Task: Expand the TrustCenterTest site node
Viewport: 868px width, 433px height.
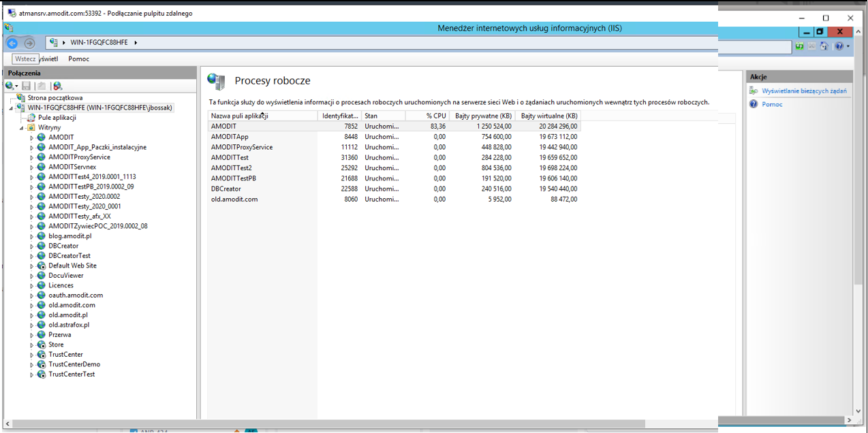Action: (x=31, y=374)
